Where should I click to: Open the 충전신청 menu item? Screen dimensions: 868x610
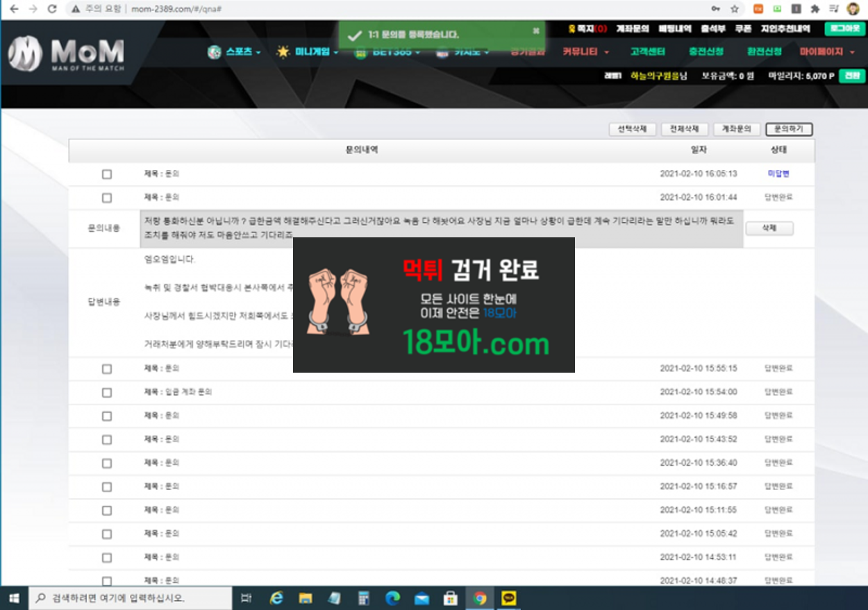[x=706, y=52]
